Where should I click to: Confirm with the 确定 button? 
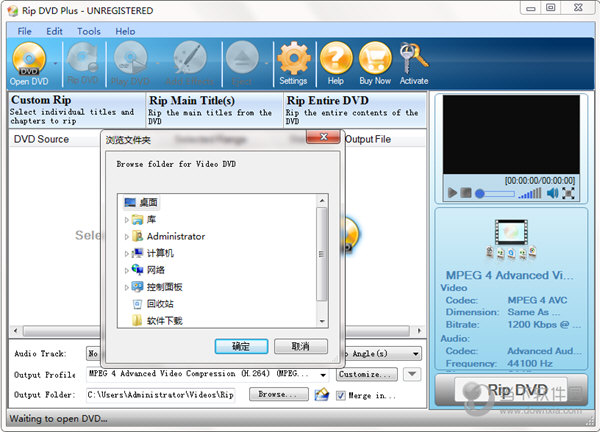241,346
